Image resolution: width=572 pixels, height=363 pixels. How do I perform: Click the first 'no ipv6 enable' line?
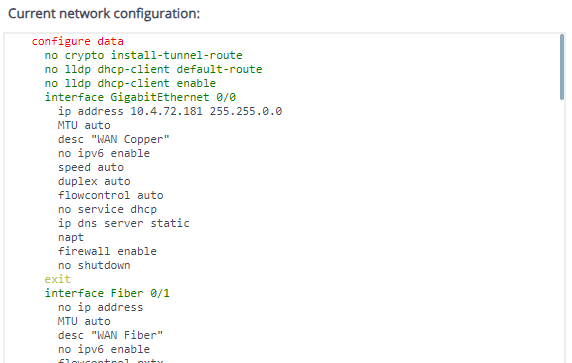pos(104,153)
